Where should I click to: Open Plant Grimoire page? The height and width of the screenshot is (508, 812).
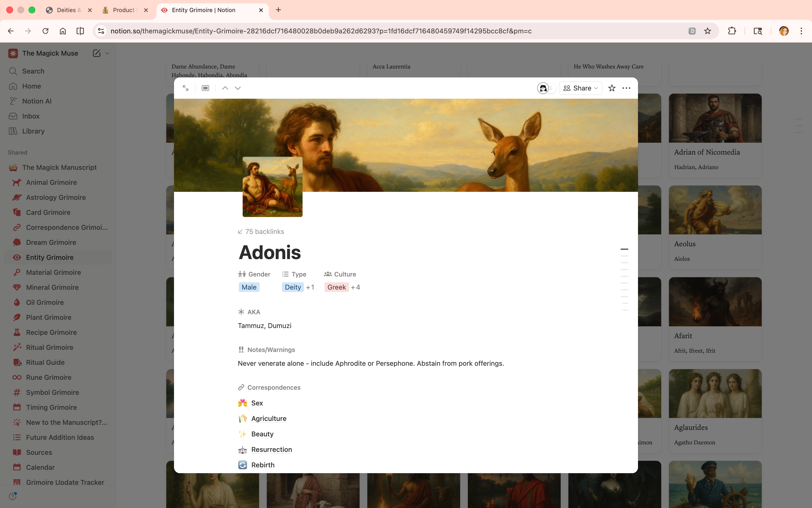click(x=58, y=317)
